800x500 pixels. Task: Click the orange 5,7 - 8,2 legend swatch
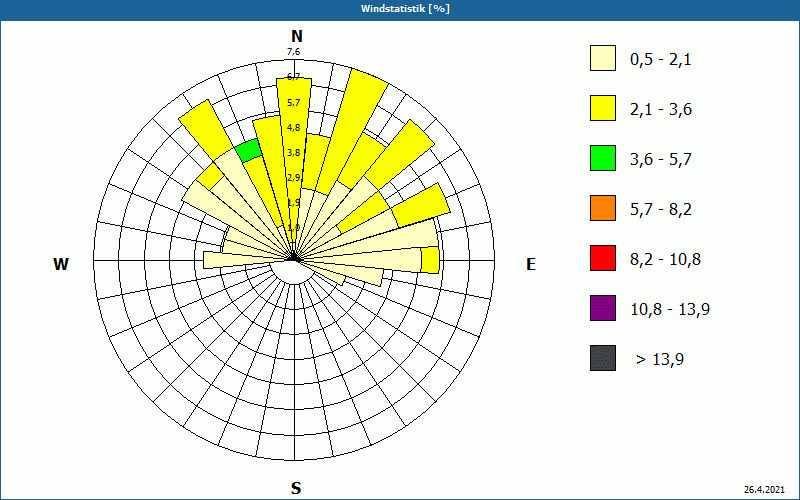click(x=603, y=208)
